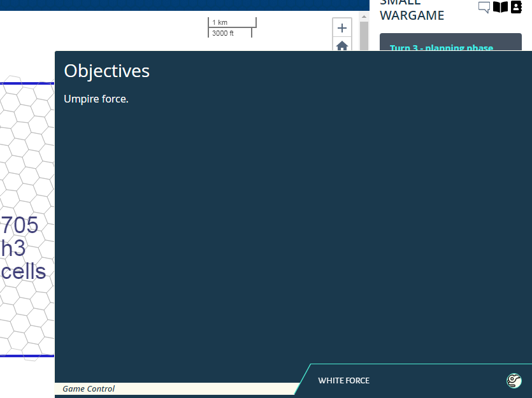
Task: Click the umpire whistle icon beside White Force
Action: point(514,380)
